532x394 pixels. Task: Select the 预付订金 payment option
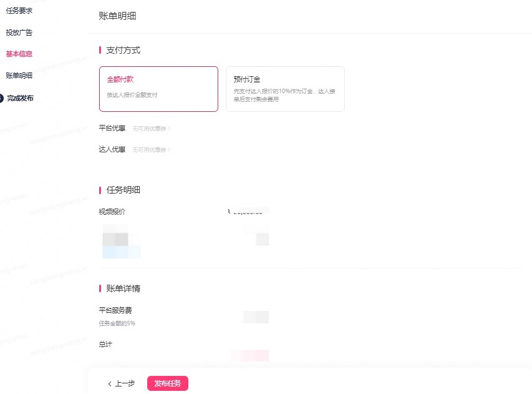point(285,89)
